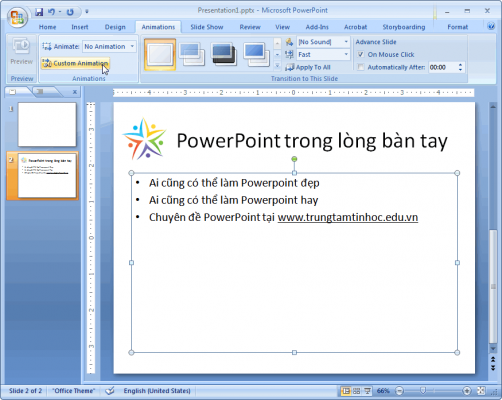Viewport: 502px width, 400px height.
Task: Expand the transition gallery More arrow
Action: pos(277,66)
